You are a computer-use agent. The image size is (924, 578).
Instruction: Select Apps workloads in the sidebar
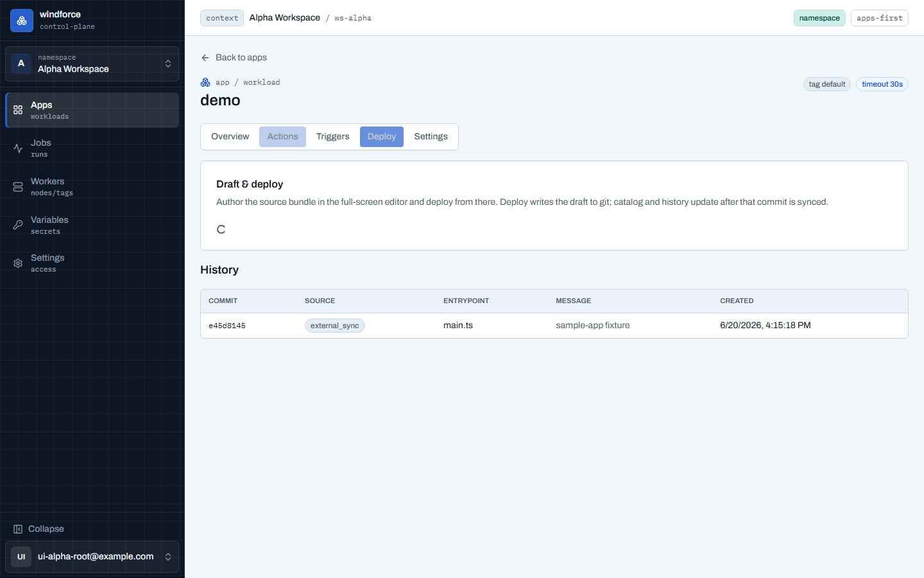tap(92, 110)
